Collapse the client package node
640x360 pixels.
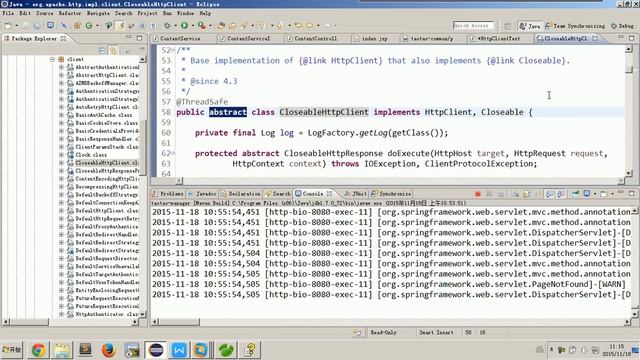click(x=52, y=59)
